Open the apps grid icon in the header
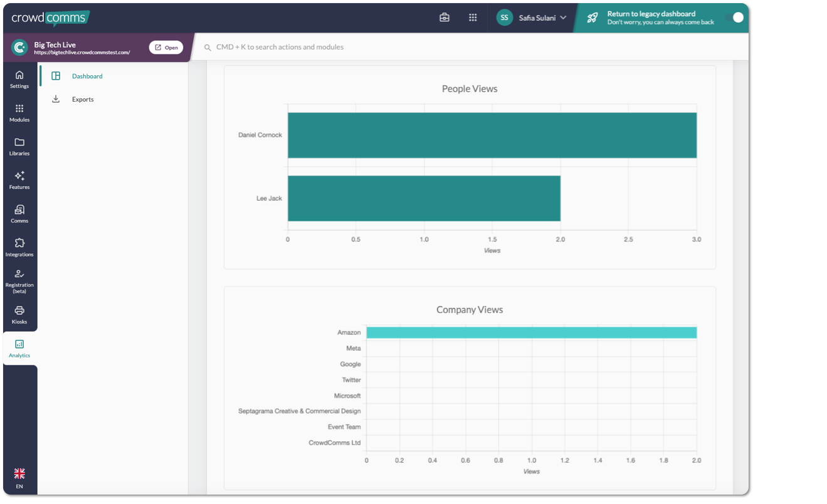The height and width of the screenshot is (504, 827). tap(473, 18)
